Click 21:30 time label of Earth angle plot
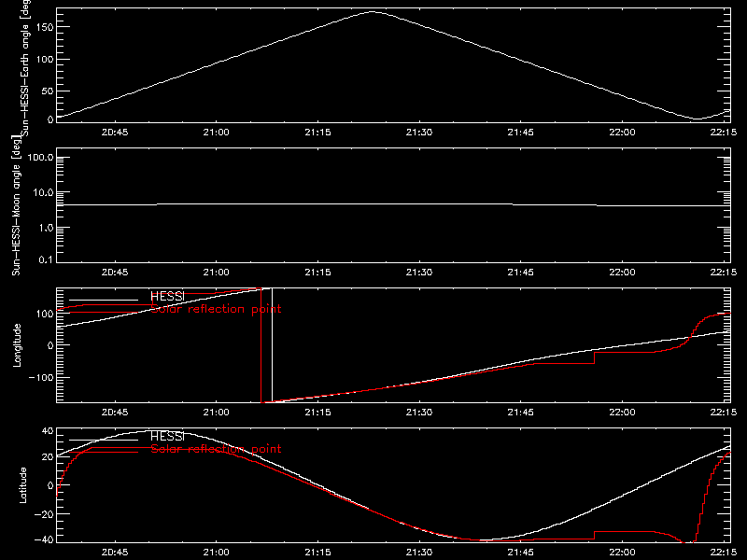Screen dimensions: 747x560 click(419, 132)
